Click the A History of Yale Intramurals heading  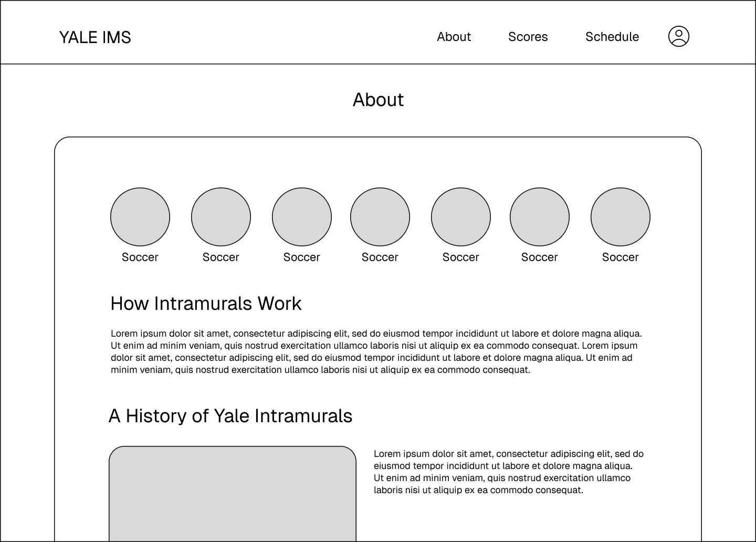point(230,416)
